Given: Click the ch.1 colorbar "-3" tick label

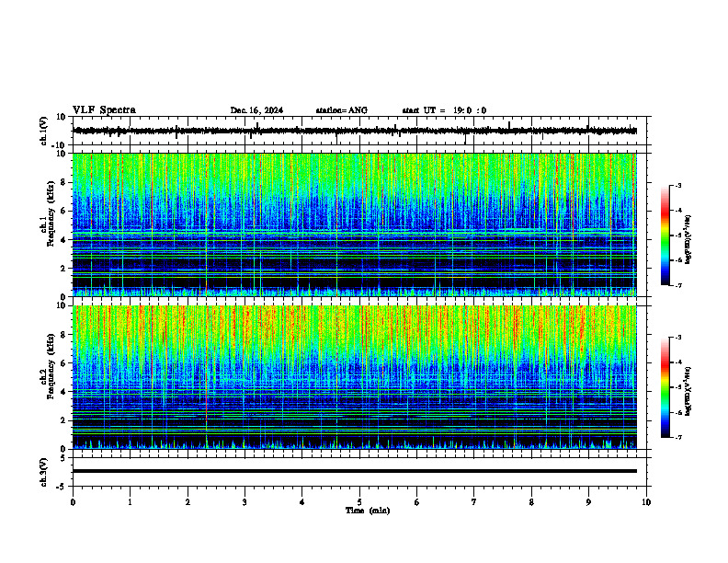Looking at the screenshot, I should click(x=678, y=185).
